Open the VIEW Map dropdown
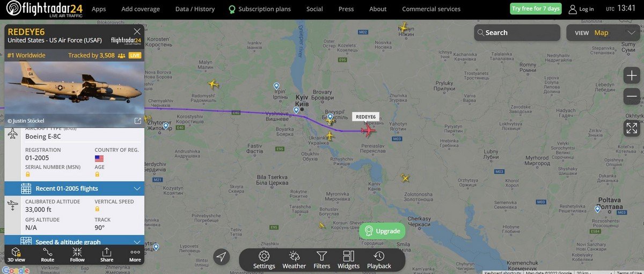 click(604, 33)
